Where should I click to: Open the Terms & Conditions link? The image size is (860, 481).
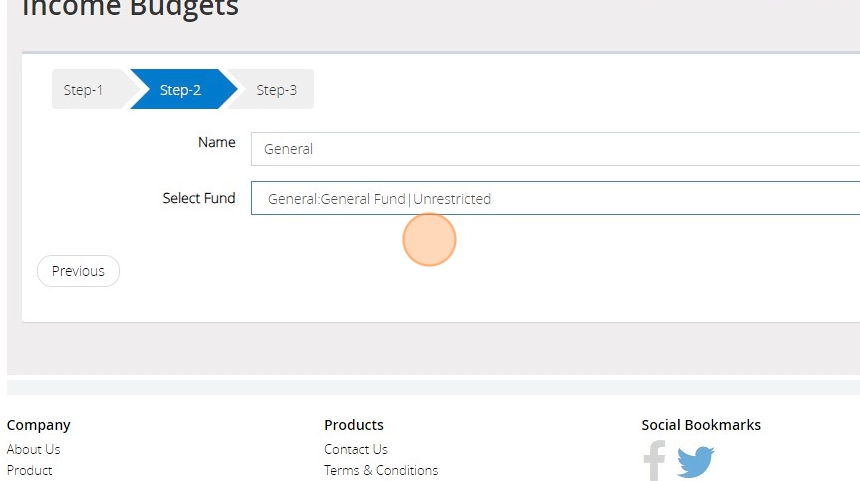381,470
